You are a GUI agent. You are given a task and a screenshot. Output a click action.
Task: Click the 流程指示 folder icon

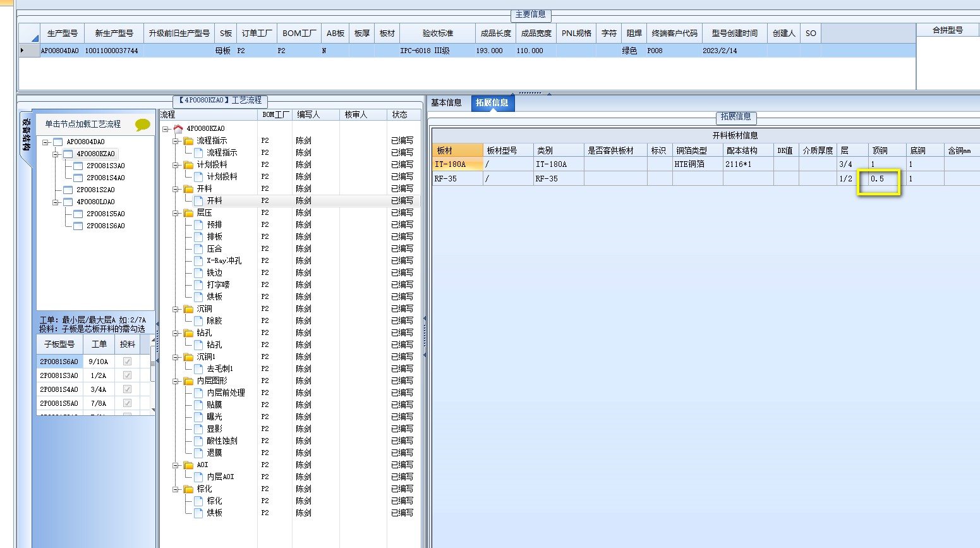(x=188, y=140)
